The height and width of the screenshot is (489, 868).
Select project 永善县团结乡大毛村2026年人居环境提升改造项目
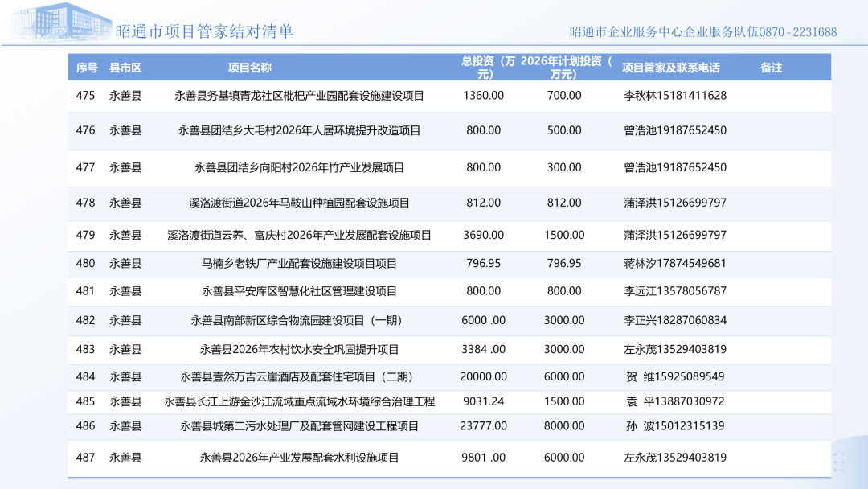coord(299,131)
